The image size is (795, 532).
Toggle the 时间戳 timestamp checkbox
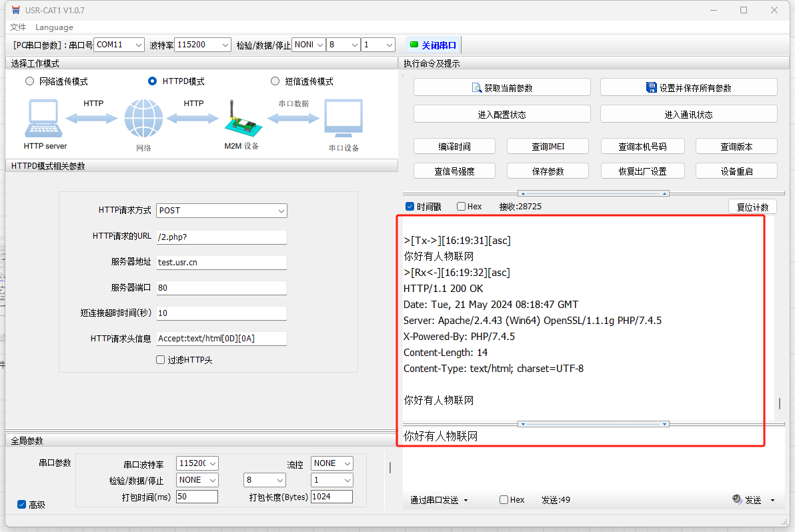410,207
